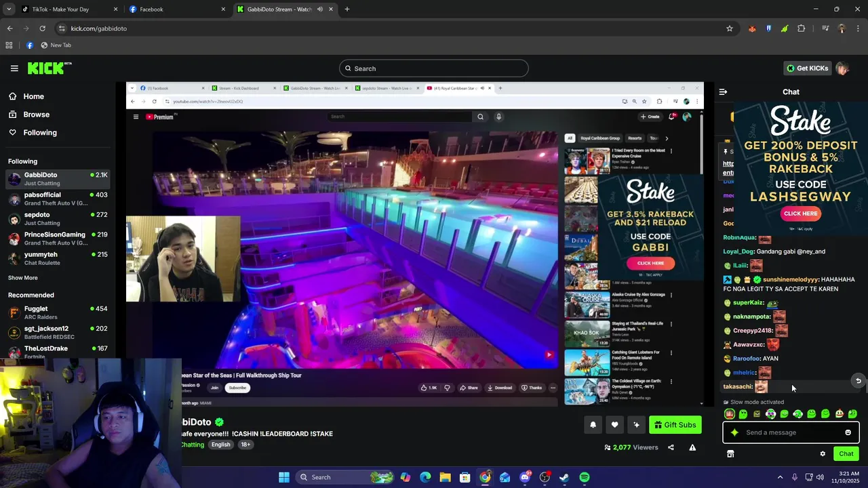Open Chrome media control icon
Screen dimensions: 868x488
click(825, 28)
